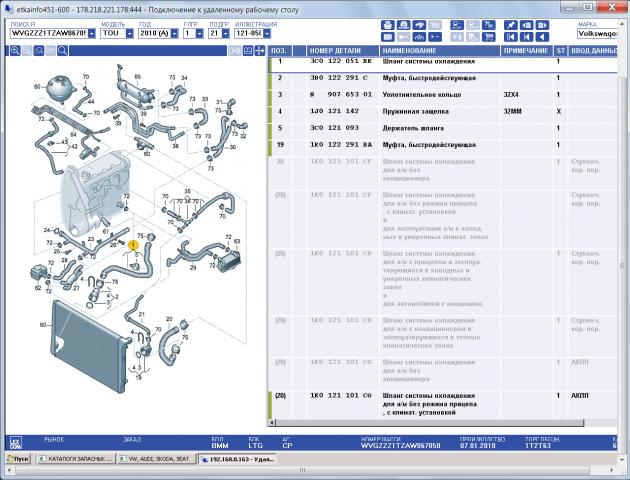Click the Пуск start button
Screen dimensions: 630x480
pos(18,459)
